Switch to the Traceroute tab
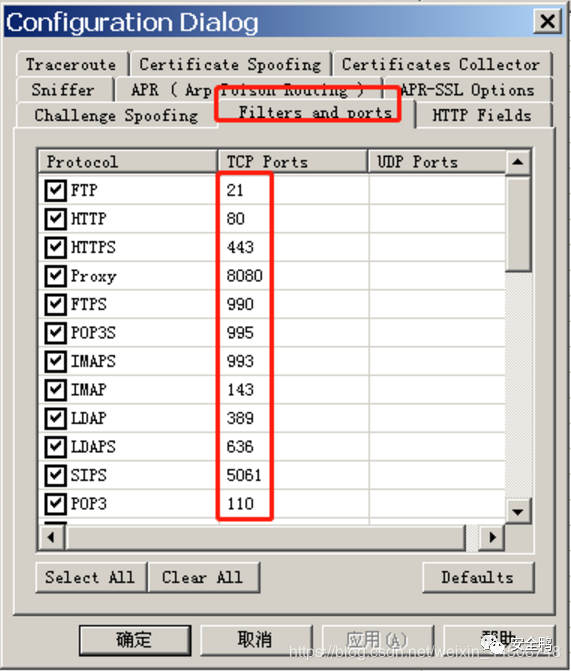The image size is (571, 671). [x=72, y=64]
